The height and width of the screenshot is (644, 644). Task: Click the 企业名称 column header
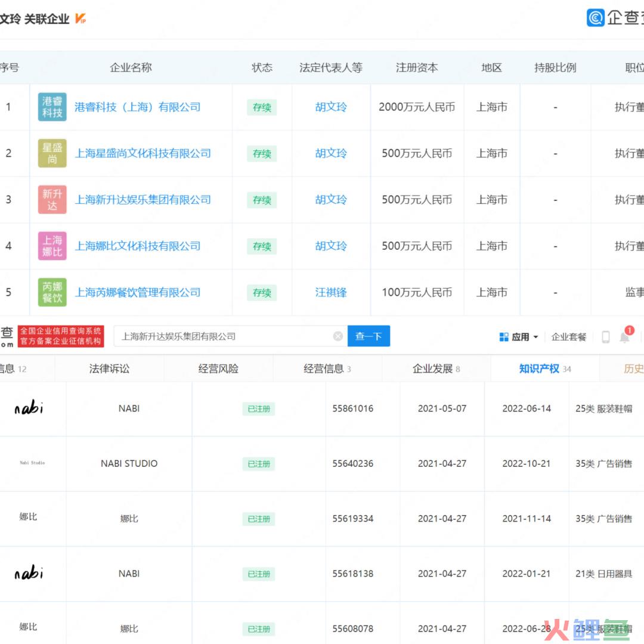click(x=131, y=67)
